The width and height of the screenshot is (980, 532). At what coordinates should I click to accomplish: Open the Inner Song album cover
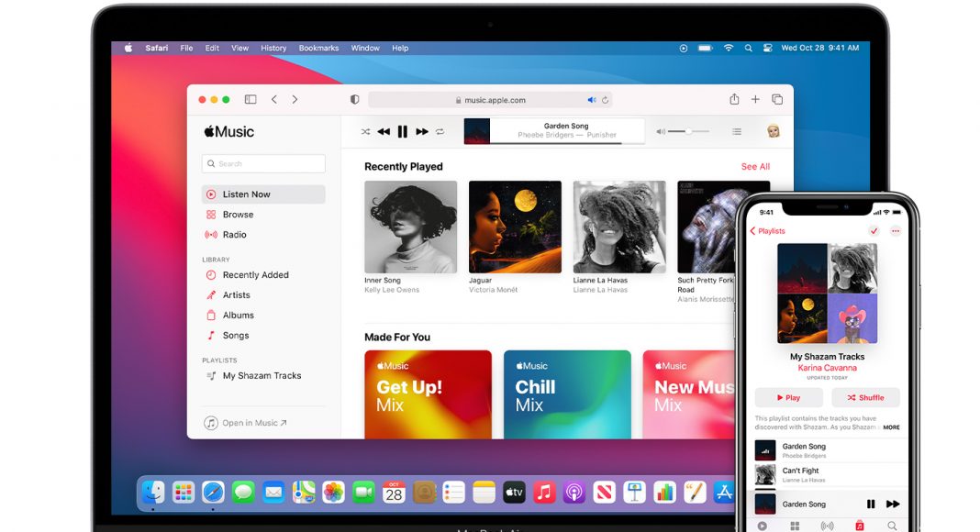[410, 227]
